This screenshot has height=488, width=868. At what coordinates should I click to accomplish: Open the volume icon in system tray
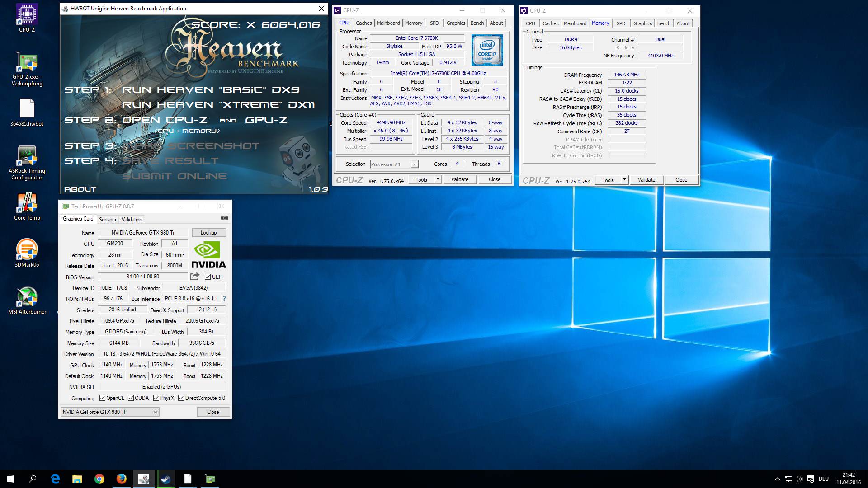coord(799,479)
